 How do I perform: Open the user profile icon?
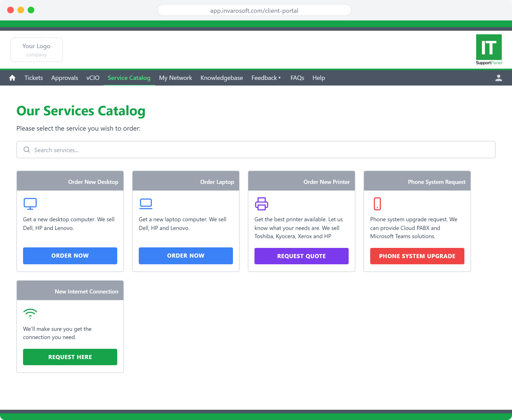498,78
